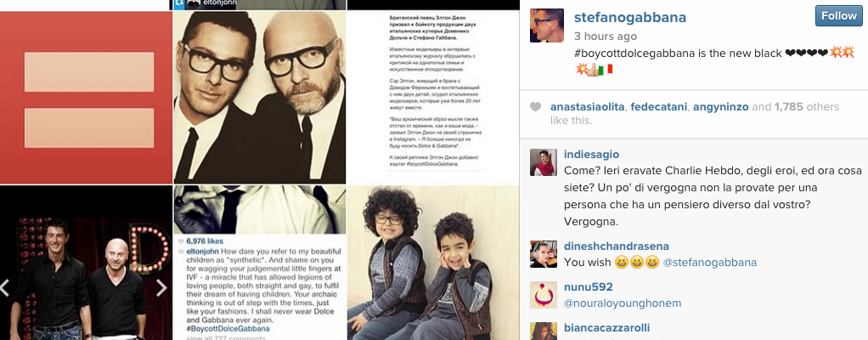Open the indiesagio commenter name
Screen dimensions: 868x340
(591, 155)
